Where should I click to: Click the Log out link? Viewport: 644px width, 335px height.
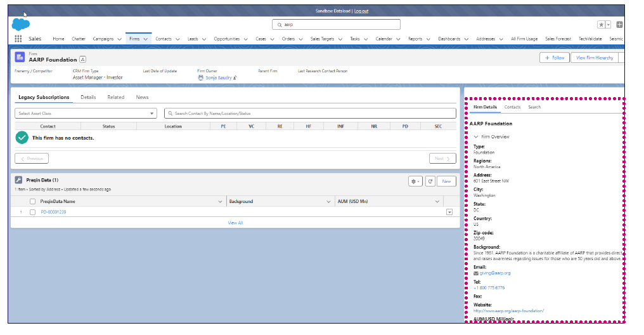361,11
